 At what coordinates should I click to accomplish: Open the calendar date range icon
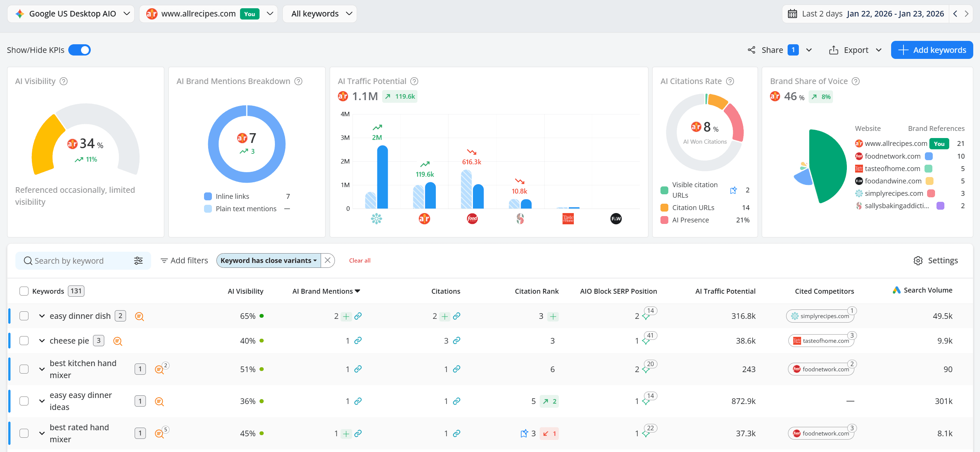(x=792, y=14)
